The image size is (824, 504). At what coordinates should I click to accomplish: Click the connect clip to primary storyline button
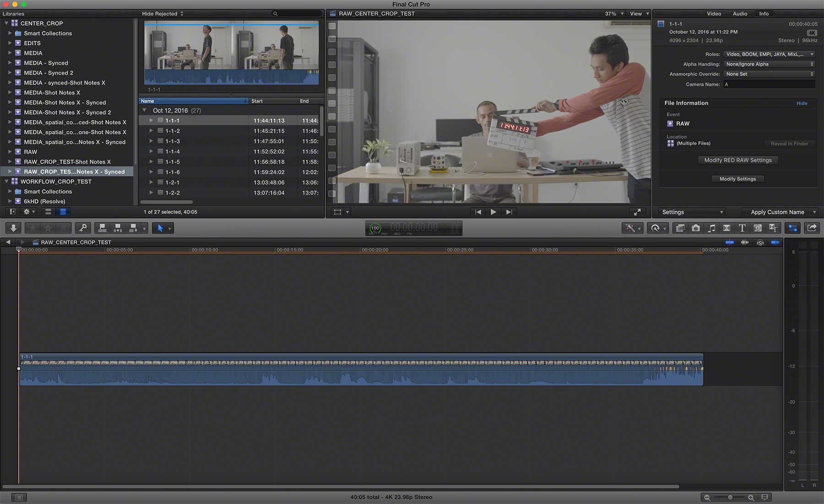pos(103,228)
